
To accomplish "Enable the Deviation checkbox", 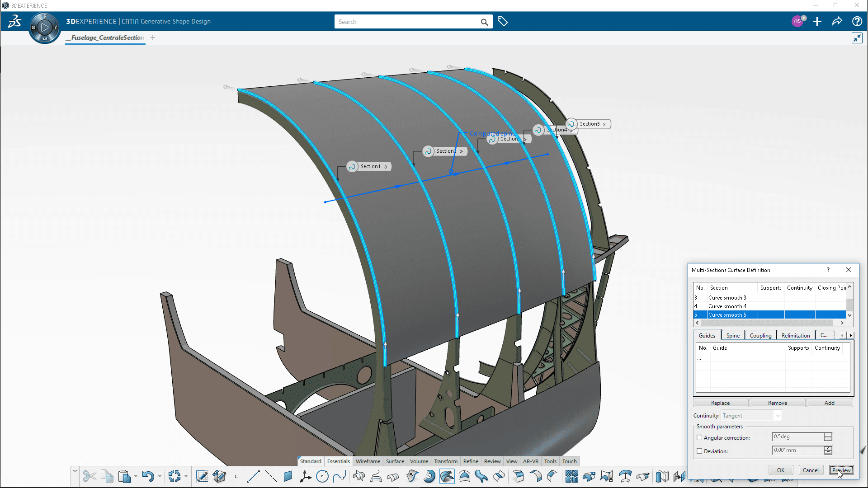I will point(699,451).
